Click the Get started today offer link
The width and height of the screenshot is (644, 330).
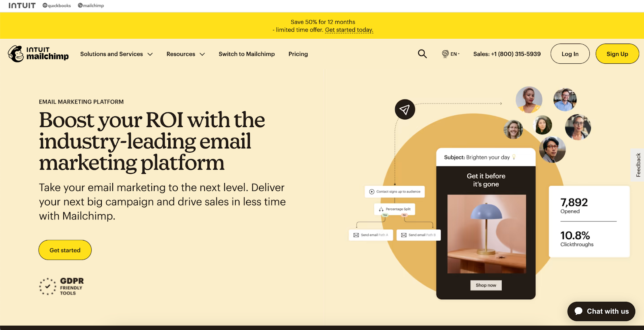click(349, 30)
